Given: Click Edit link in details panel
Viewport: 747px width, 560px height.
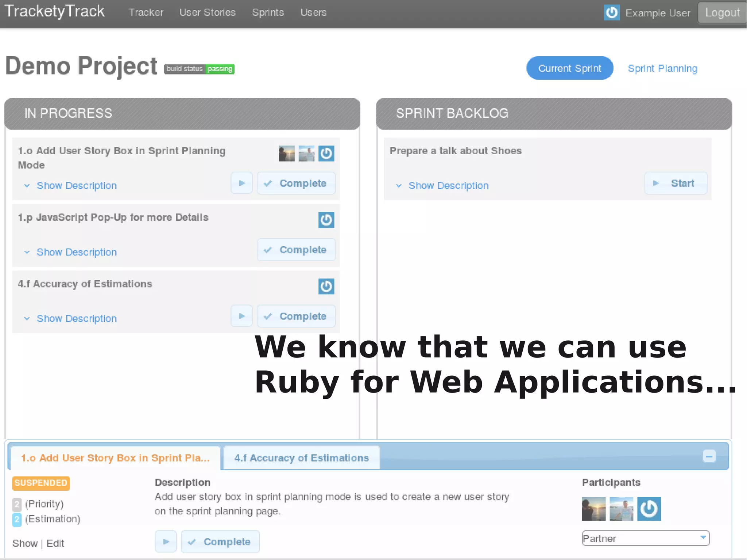Looking at the screenshot, I should click(x=55, y=544).
